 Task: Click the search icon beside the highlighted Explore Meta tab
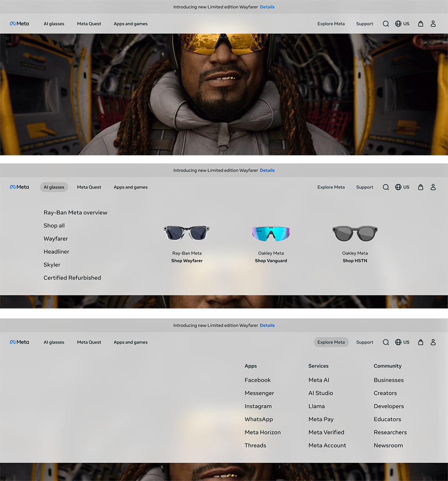click(x=386, y=342)
